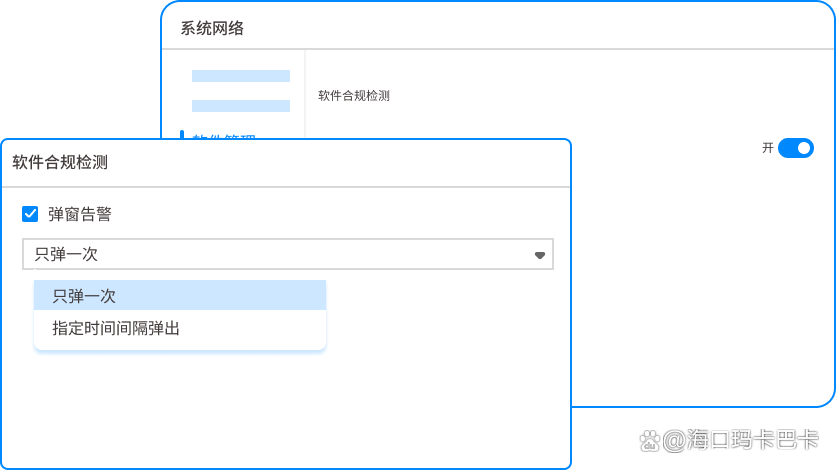Select the first sidebar placeholder item
The height and width of the screenshot is (470, 836).
[x=240, y=76]
